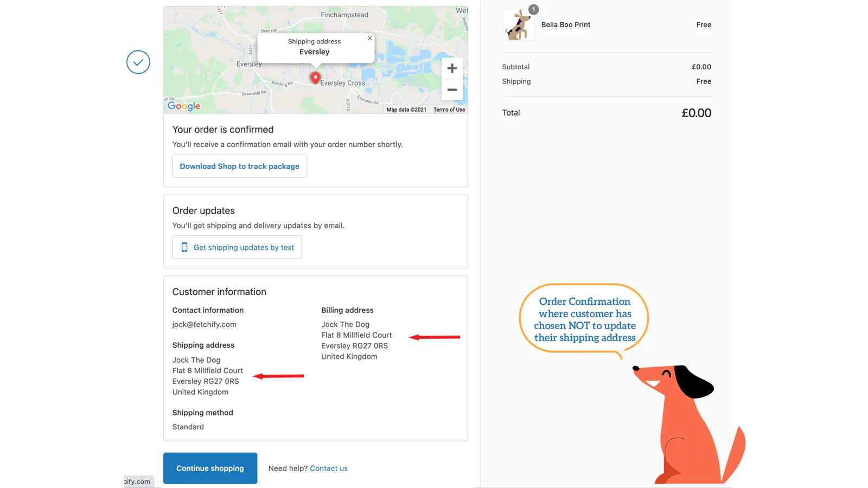Click the order confirmed checkmark circle

tap(138, 62)
